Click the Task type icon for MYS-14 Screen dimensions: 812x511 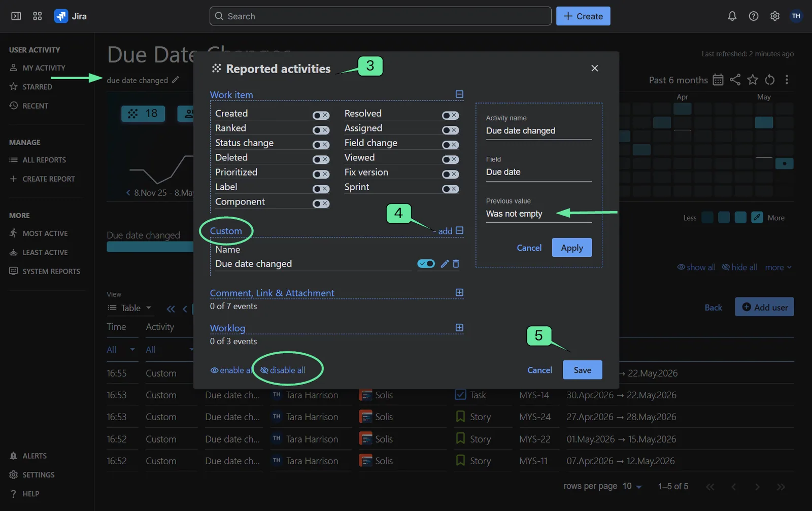pos(460,395)
